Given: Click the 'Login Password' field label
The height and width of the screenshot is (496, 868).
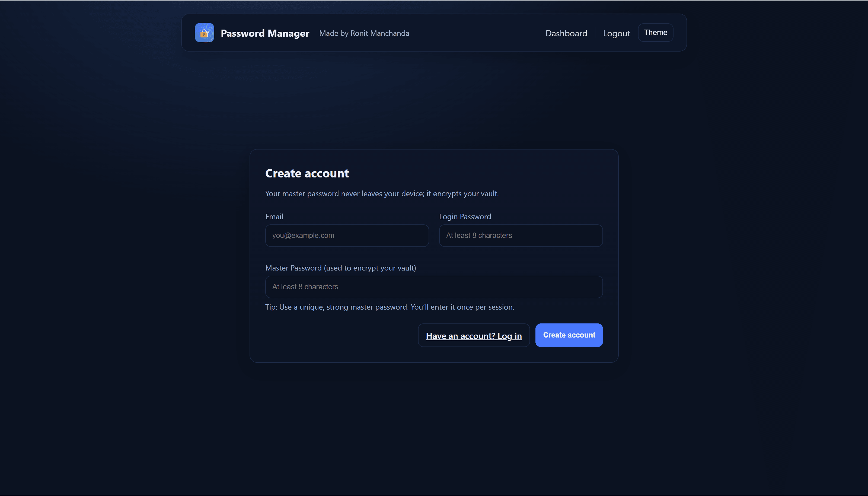Looking at the screenshot, I should click(x=464, y=216).
